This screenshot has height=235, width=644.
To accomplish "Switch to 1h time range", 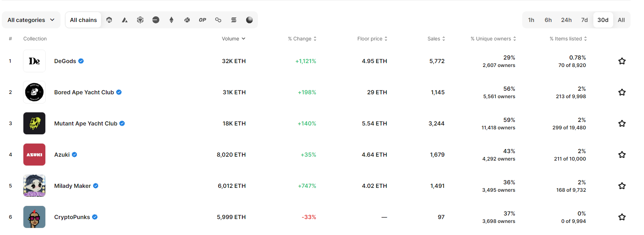I will 531,20.
